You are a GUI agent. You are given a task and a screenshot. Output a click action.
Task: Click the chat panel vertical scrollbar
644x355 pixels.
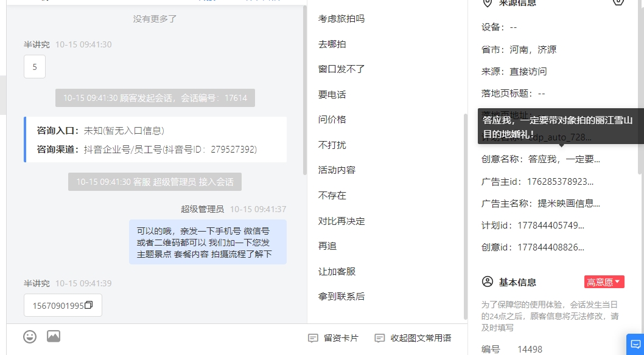304,90
